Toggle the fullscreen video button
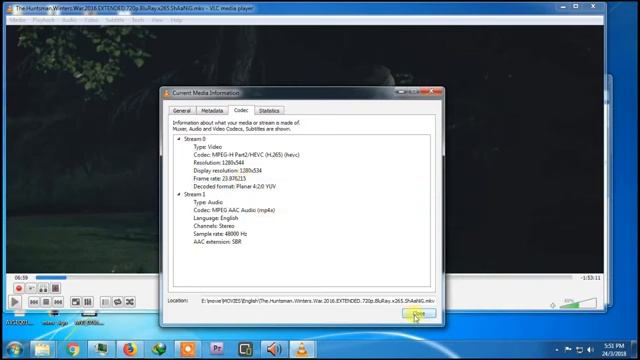640x360 pixels. [x=76, y=302]
